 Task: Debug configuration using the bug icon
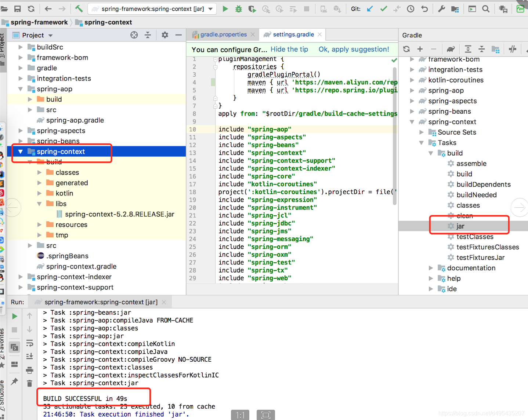(x=239, y=9)
